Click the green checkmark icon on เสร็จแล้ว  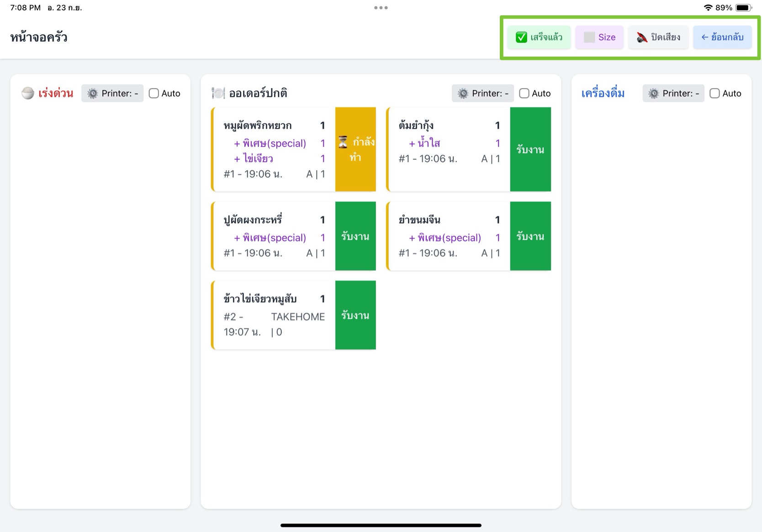pos(521,37)
